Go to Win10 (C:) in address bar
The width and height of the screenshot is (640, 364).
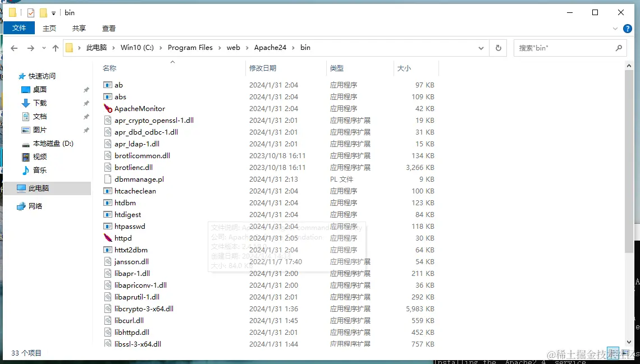pos(137,48)
